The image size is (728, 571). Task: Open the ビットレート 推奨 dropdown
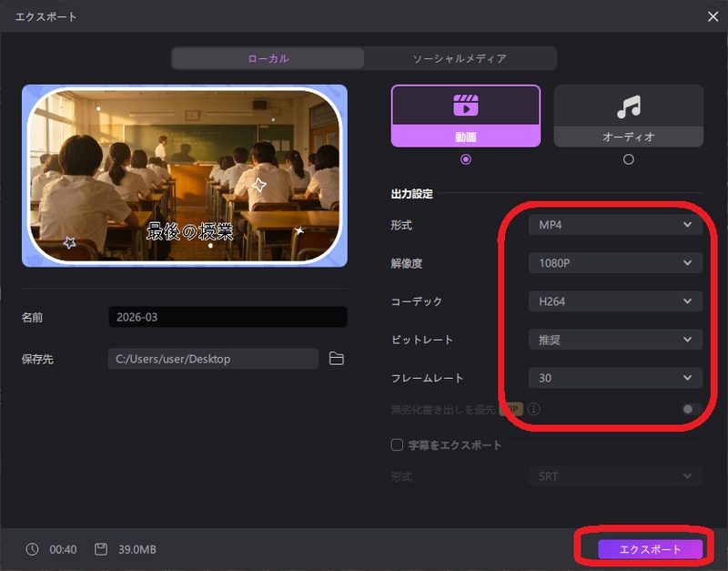click(615, 339)
